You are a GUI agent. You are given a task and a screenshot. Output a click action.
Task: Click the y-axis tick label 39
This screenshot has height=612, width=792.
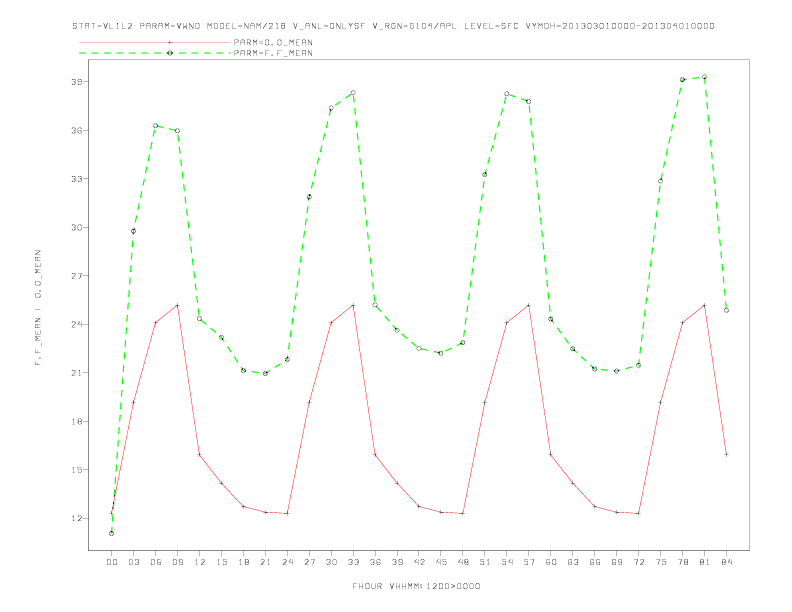click(76, 82)
